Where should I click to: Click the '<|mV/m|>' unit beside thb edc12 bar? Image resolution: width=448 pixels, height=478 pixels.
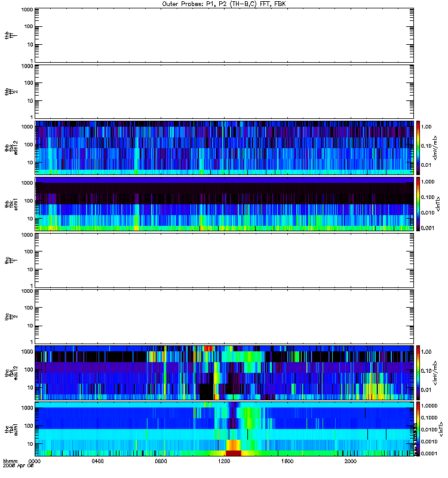(436, 148)
